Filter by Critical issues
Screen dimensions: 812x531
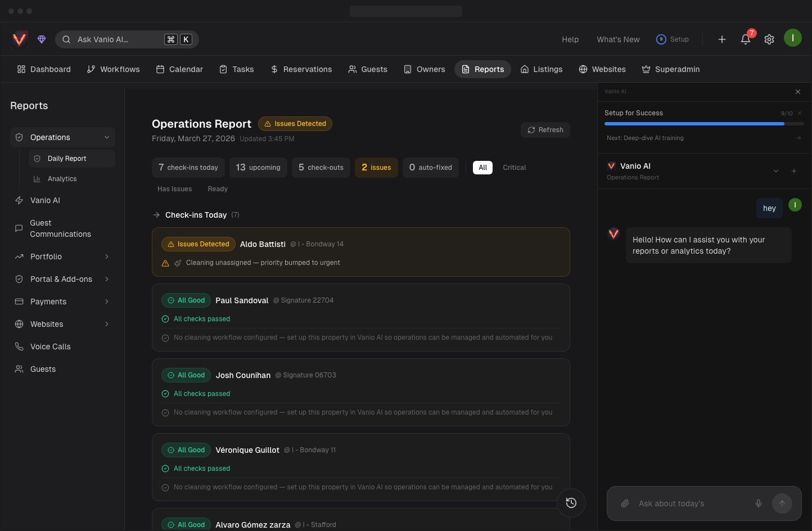click(514, 168)
